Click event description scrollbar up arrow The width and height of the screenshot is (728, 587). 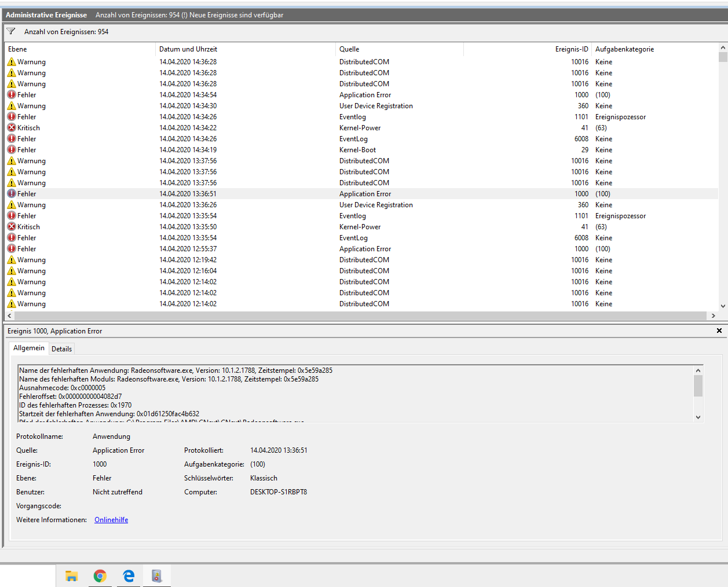point(698,370)
